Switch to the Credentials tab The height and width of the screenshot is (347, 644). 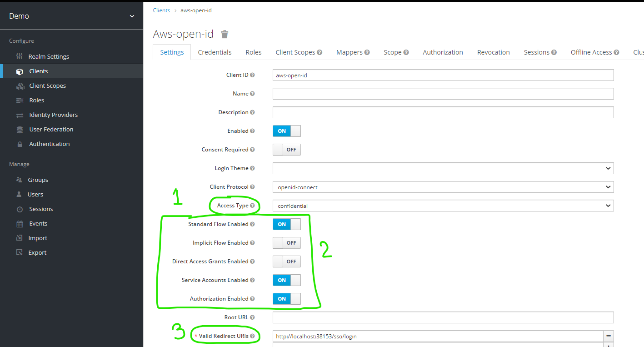[x=214, y=52]
